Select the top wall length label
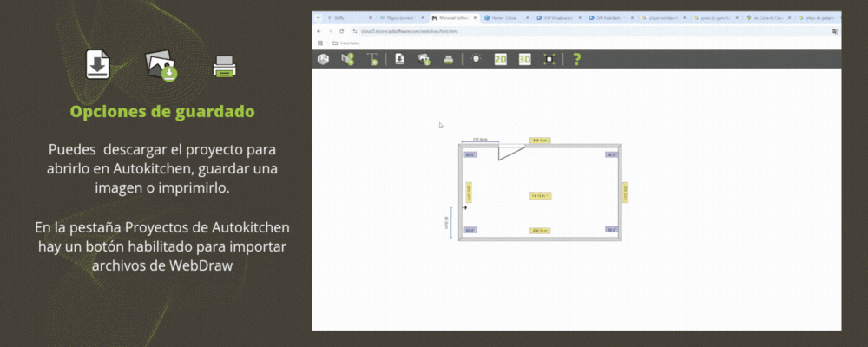 coord(541,140)
